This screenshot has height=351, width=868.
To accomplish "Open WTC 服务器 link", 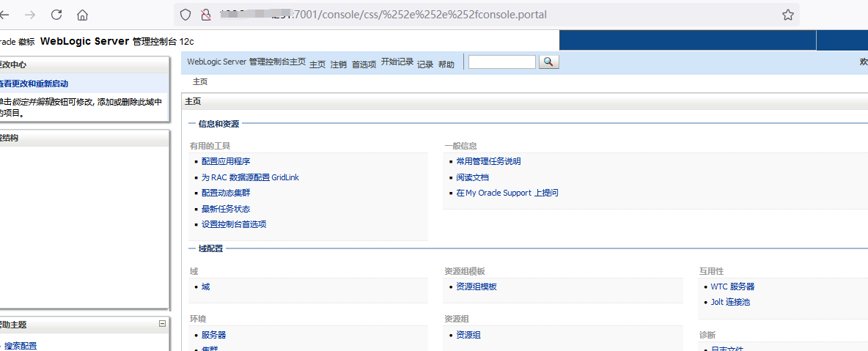I will click(732, 287).
